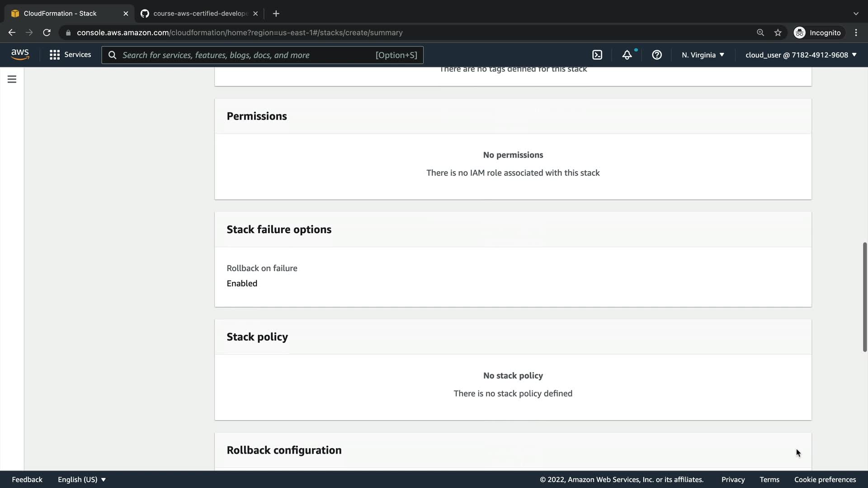Viewport: 868px width, 488px height.
Task: Open the N. Virginia region dropdown
Action: pyautogui.click(x=703, y=55)
